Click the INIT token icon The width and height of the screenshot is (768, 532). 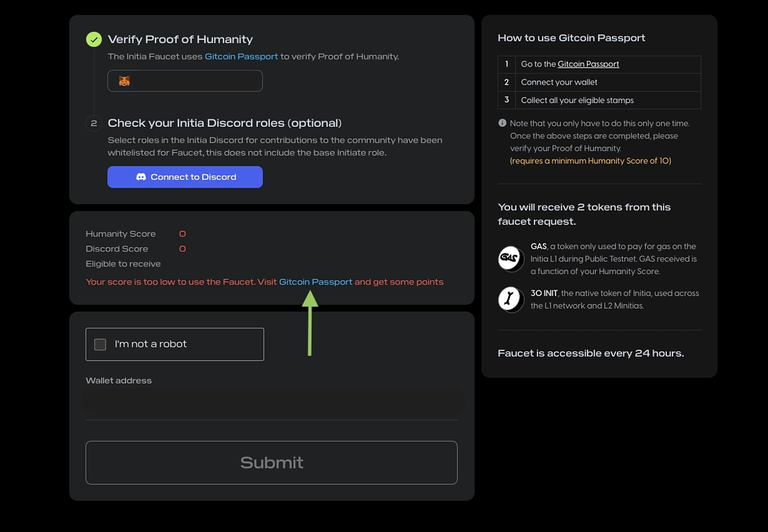point(511,300)
